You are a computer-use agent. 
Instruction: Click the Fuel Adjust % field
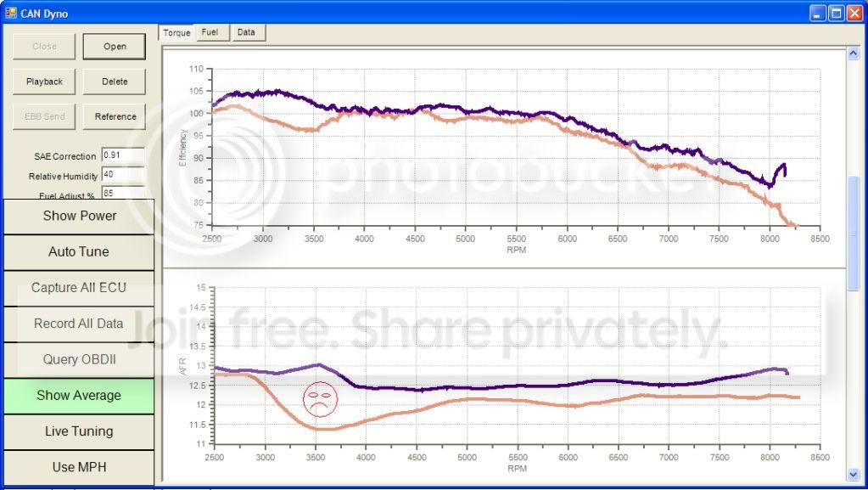pos(122,194)
